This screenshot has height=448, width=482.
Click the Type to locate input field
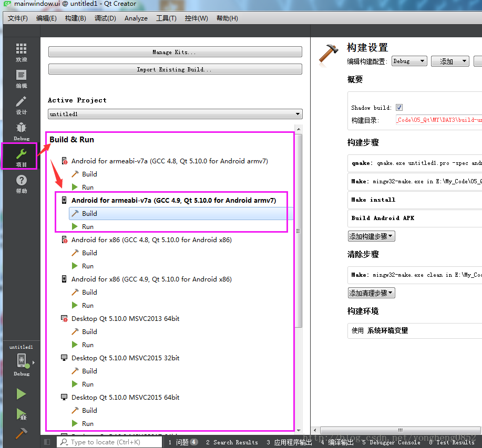pyautogui.click(x=109, y=442)
